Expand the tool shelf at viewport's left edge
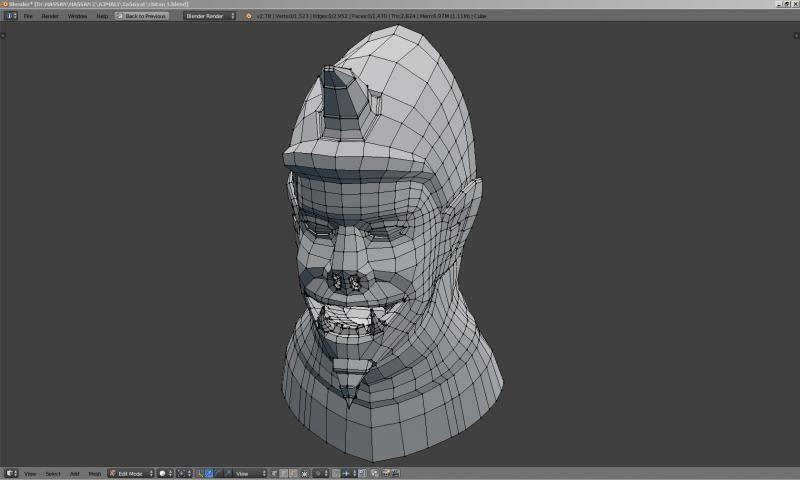The height and width of the screenshot is (480, 800). coord(3,35)
